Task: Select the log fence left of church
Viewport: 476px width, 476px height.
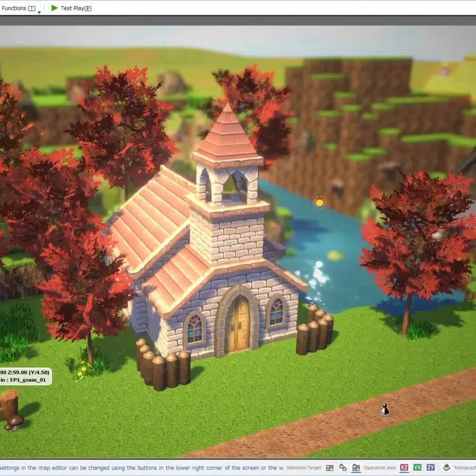Action: (162, 366)
